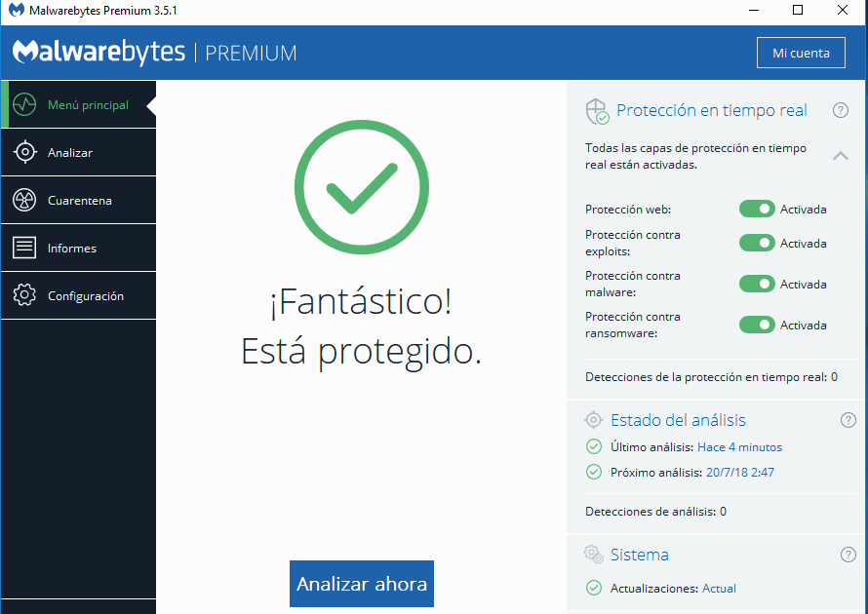Click the Está protegido. message
868x614 pixels.
[x=361, y=352]
